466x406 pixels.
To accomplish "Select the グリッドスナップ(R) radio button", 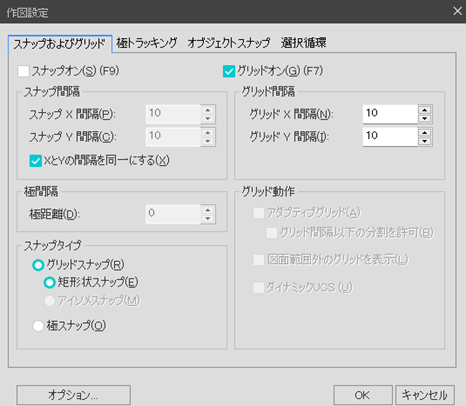I will pos(38,265).
